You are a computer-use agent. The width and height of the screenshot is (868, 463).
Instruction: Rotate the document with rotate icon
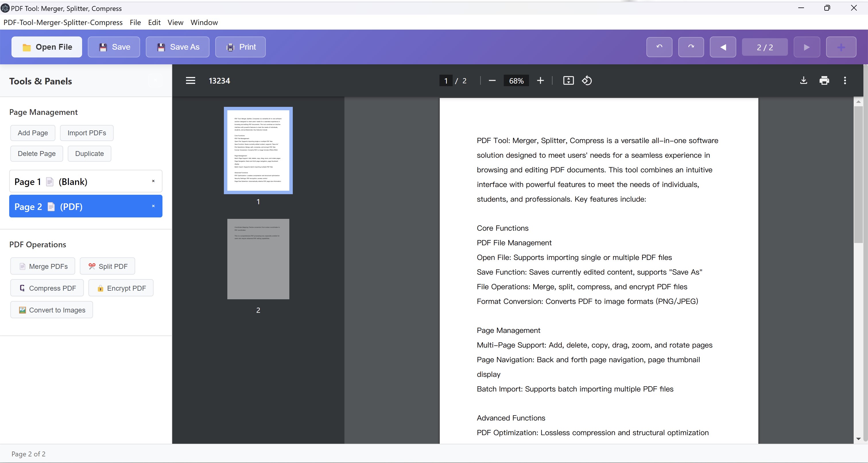pos(587,81)
